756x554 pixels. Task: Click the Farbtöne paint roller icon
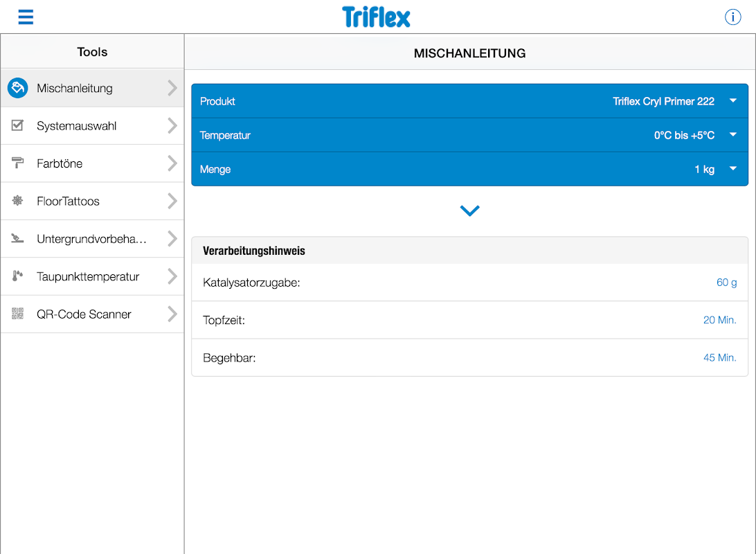point(17,163)
